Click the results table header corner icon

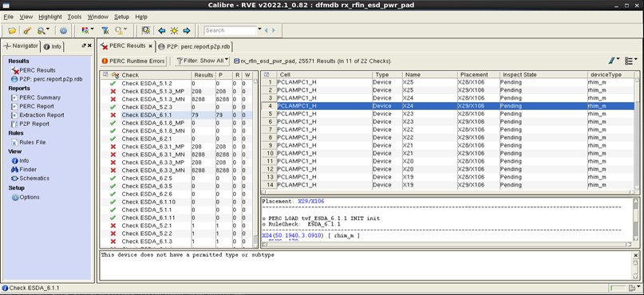[x=267, y=75]
